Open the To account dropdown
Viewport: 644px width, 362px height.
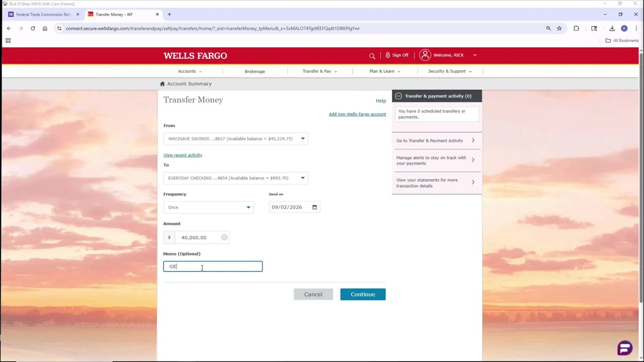[235, 178]
